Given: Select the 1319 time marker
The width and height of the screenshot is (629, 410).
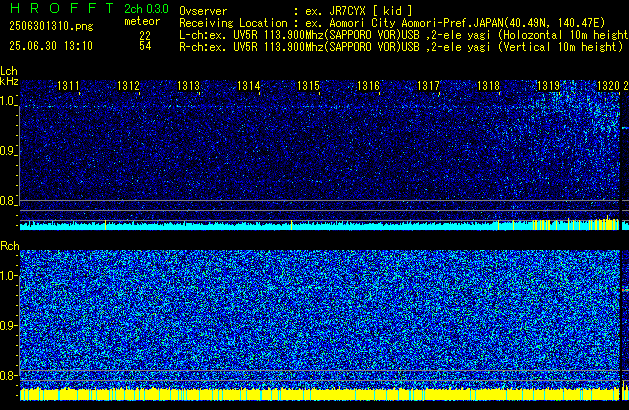Looking at the screenshot, I should coord(548,86).
